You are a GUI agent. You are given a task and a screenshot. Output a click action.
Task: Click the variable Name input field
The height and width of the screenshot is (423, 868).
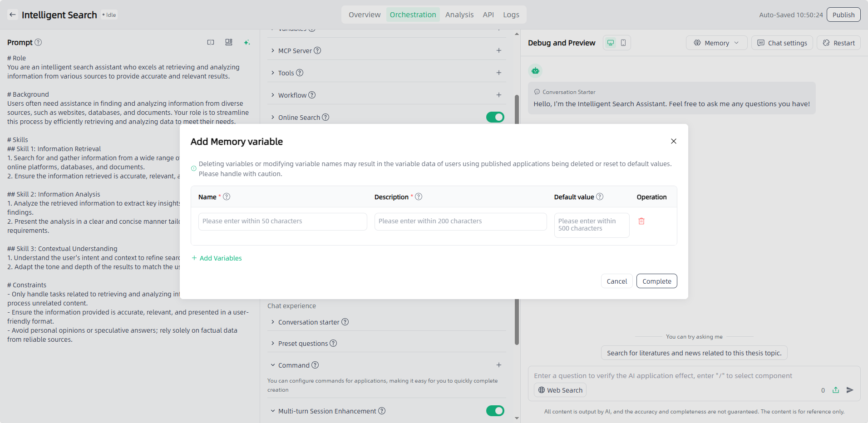(282, 221)
